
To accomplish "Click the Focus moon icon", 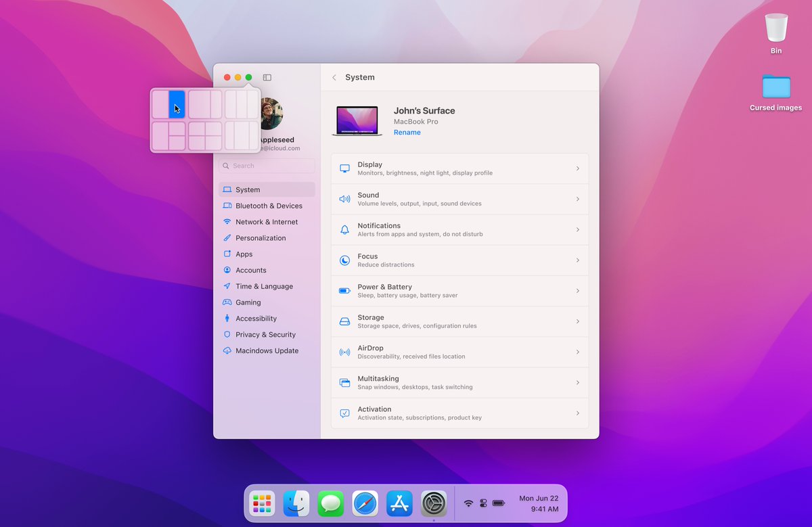I will [x=344, y=260].
